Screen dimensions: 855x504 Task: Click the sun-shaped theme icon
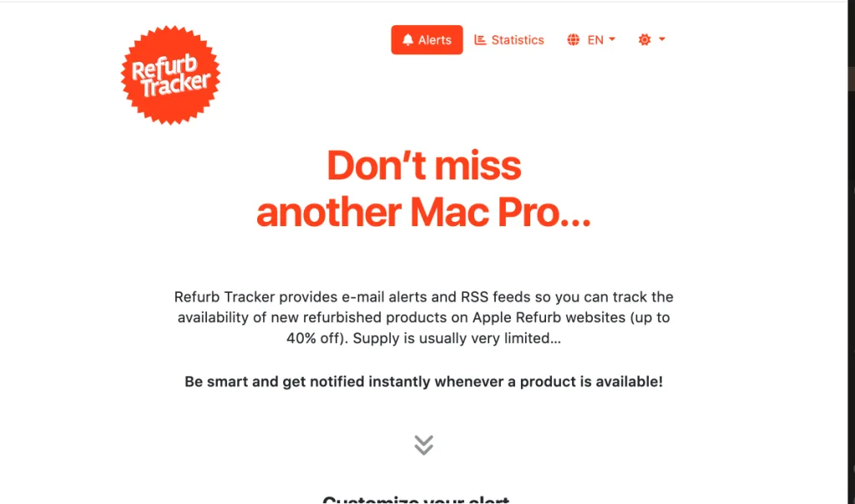(x=645, y=40)
